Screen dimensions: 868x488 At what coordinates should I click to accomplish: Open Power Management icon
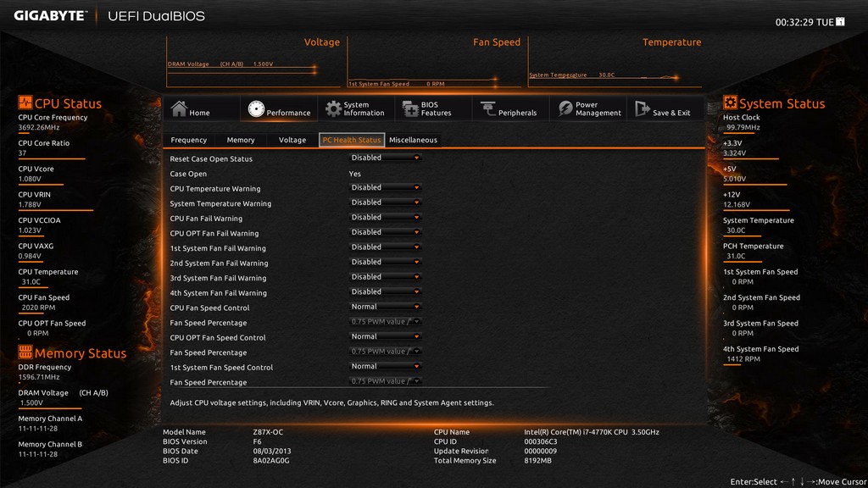565,108
